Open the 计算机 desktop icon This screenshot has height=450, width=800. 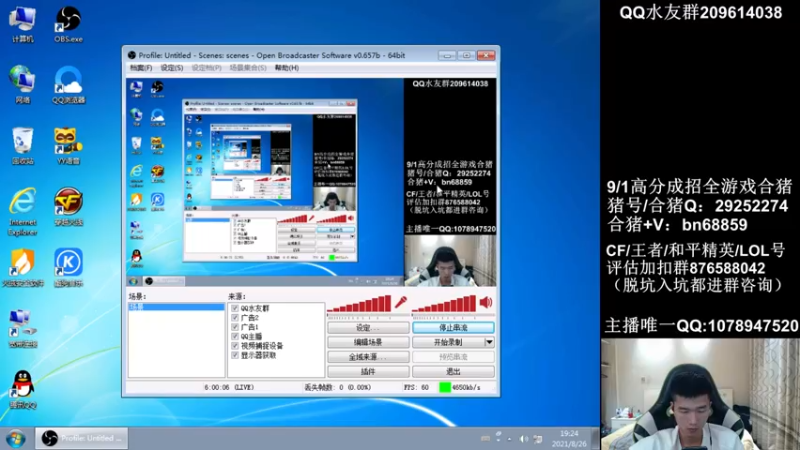(22, 24)
